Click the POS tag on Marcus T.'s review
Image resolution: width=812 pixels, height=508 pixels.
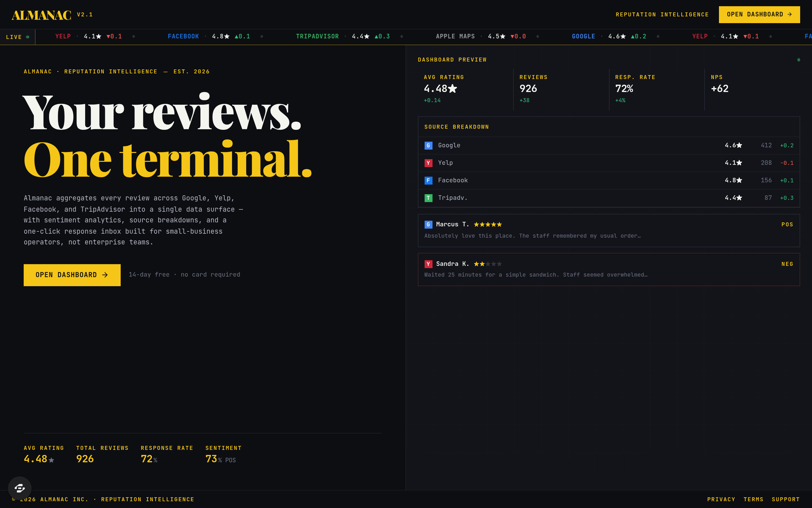point(787,224)
